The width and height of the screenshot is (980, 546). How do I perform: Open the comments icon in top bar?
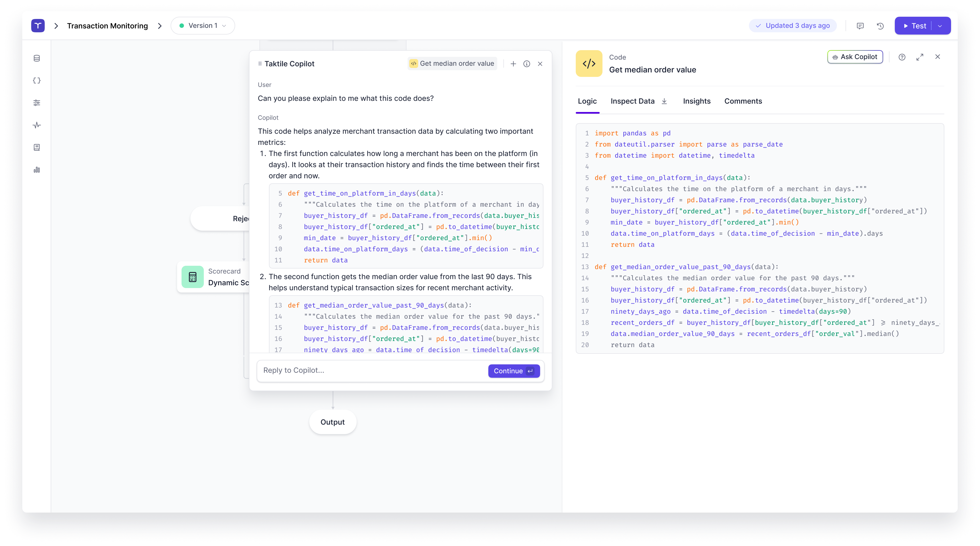tap(860, 26)
